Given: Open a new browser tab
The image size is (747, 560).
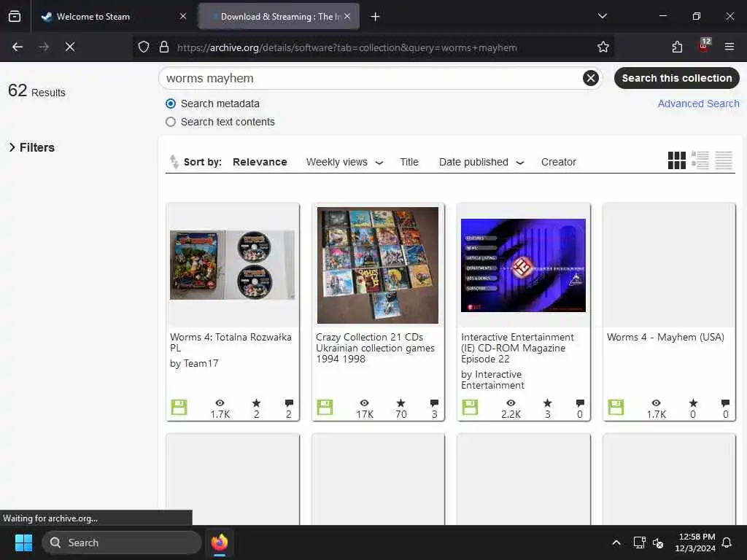Looking at the screenshot, I should pos(375,17).
